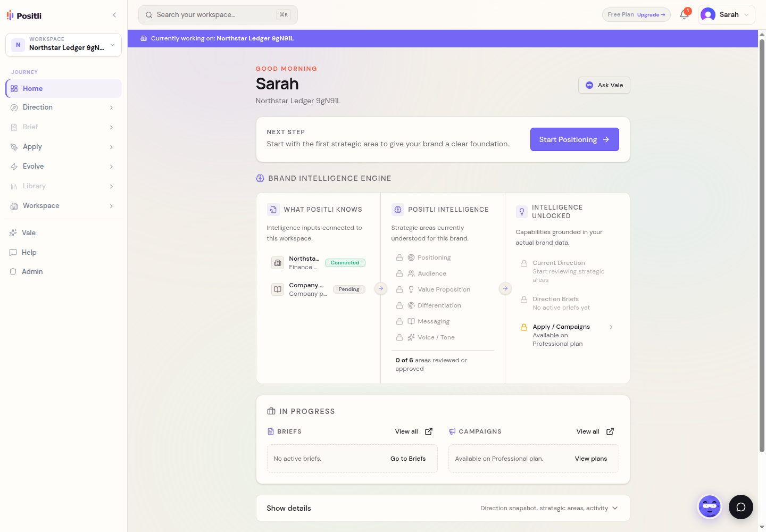Go to Home in the sidebar
The height and width of the screenshot is (532, 766).
point(64,88)
